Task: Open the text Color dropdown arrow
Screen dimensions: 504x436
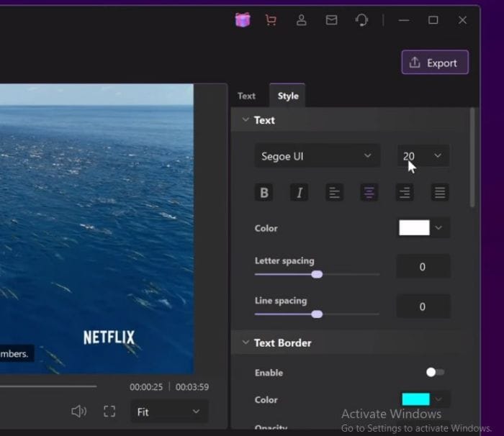Action: (438, 228)
